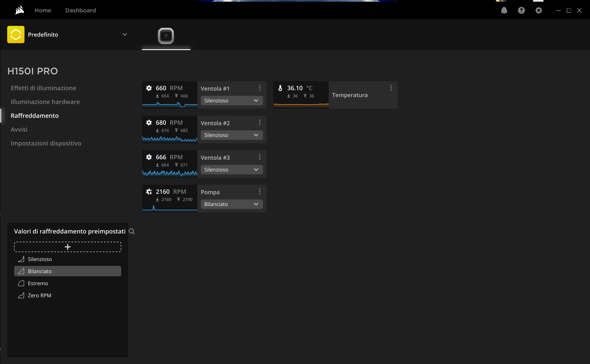Screen dimensions: 590x364
Task: Open Ventola #2 Silenzioso preset dropdown
Action: tap(232, 135)
